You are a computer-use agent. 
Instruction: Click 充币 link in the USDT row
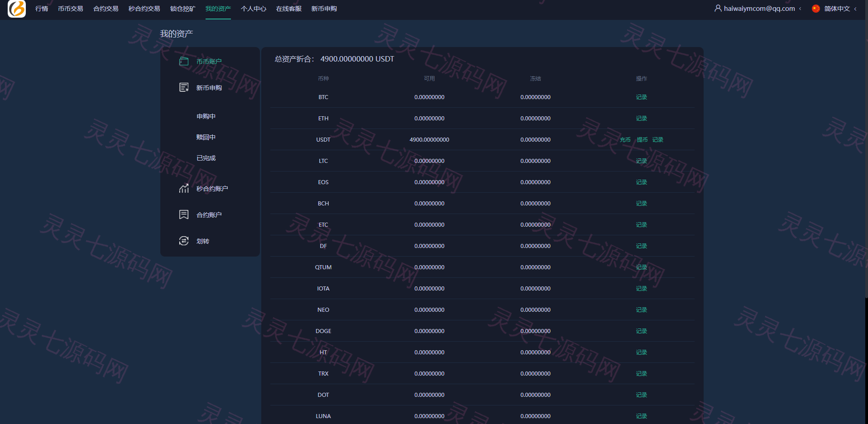tap(625, 139)
